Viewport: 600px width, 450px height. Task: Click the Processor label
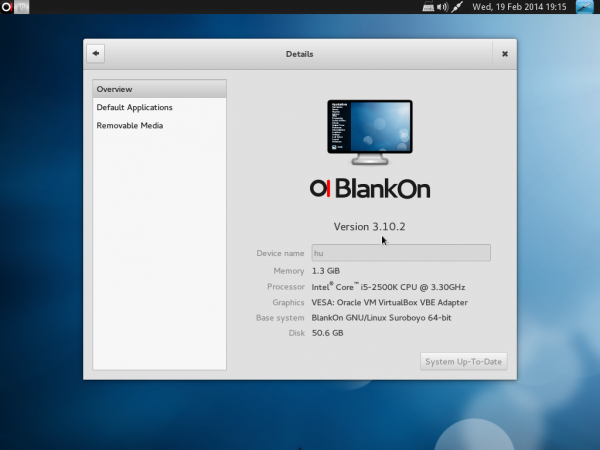pos(286,287)
